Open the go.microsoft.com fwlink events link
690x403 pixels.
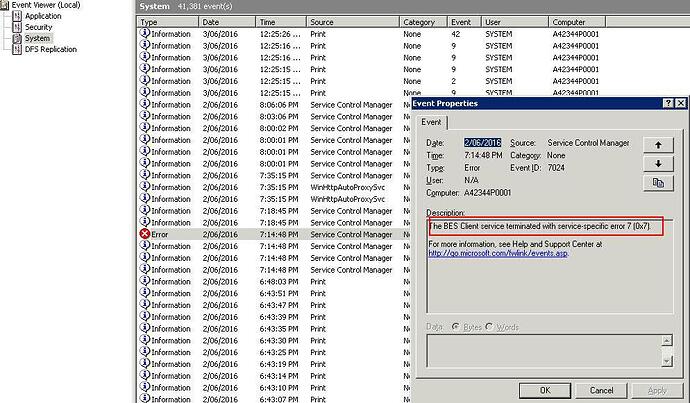tap(498, 253)
